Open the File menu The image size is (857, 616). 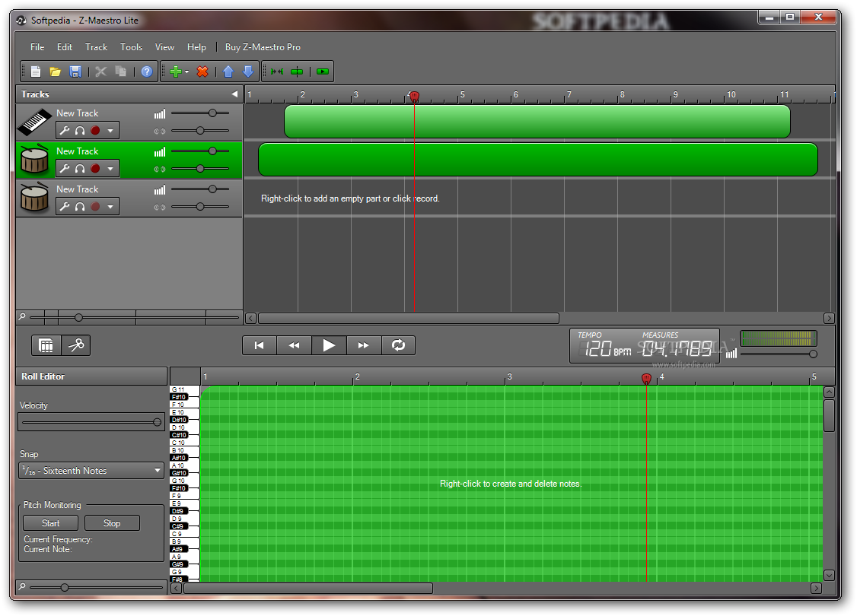coord(37,47)
